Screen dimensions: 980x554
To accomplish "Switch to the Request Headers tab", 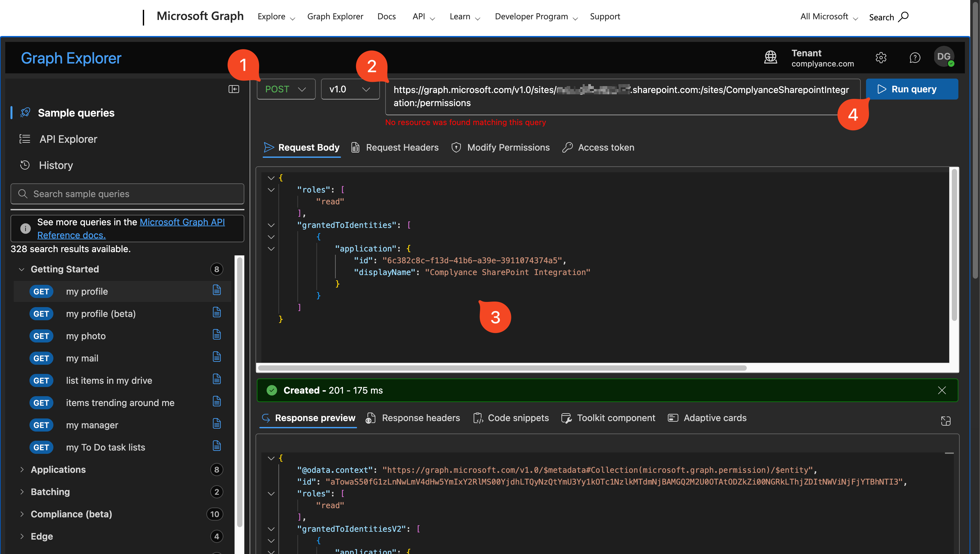I will tap(395, 147).
